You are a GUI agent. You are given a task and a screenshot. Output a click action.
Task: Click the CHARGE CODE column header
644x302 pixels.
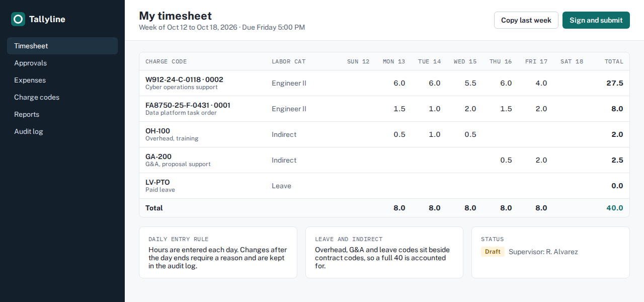coord(166,61)
